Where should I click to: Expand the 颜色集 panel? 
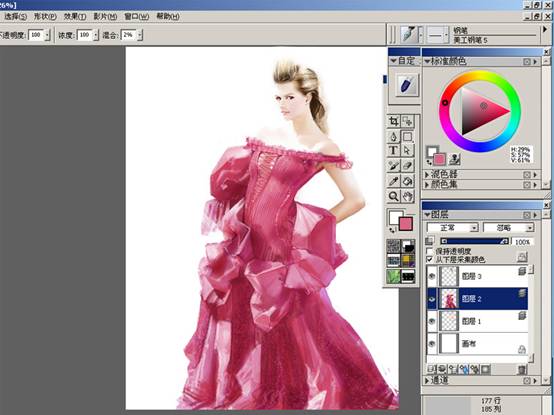(x=427, y=184)
